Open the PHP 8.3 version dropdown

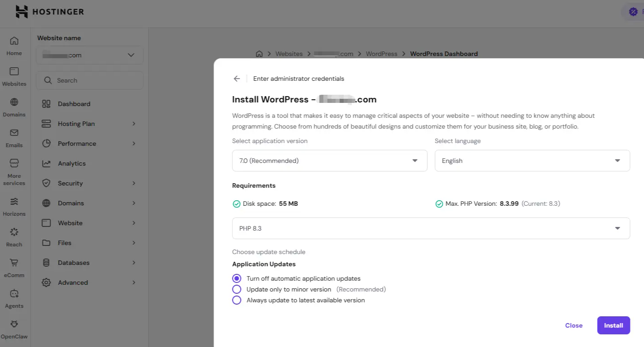coord(431,228)
